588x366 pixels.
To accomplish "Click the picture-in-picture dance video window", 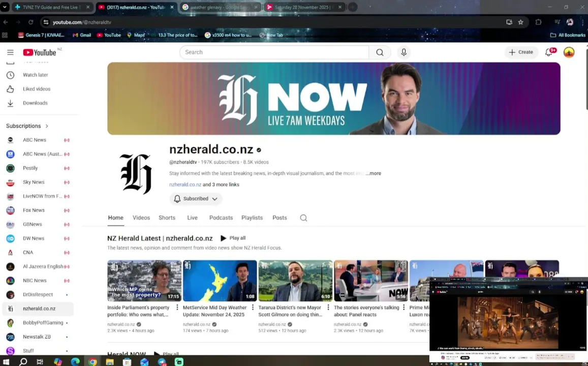I will pyautogui.click(x=509, y=321).
